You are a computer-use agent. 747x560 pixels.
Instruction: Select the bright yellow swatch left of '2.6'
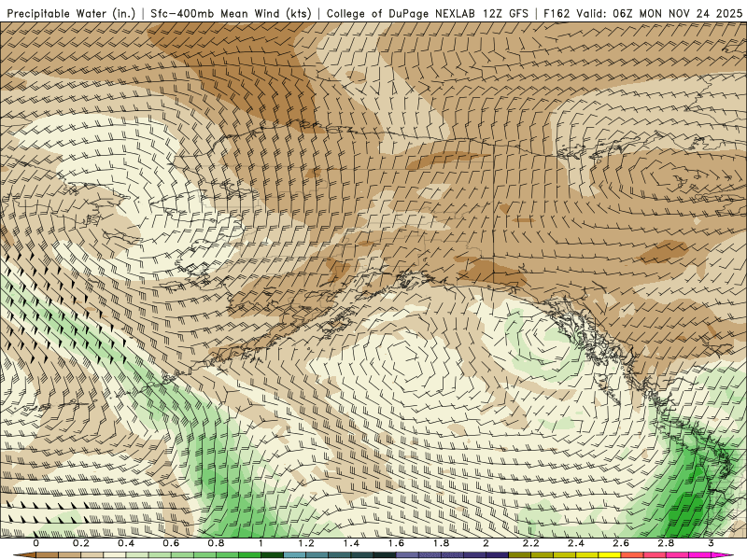click(x=610, y=555)
